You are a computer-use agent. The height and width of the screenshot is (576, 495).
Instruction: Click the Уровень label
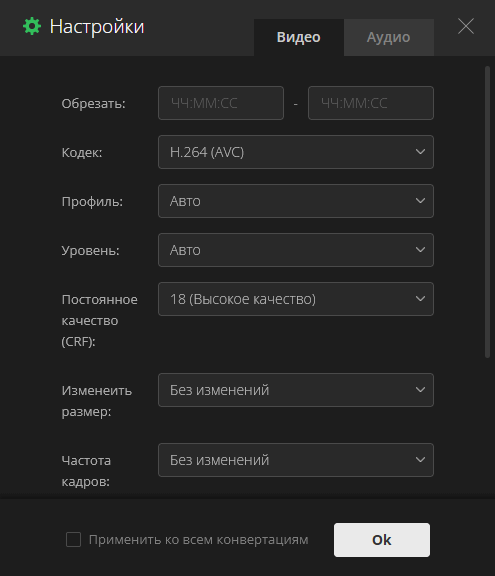(90, 251)
